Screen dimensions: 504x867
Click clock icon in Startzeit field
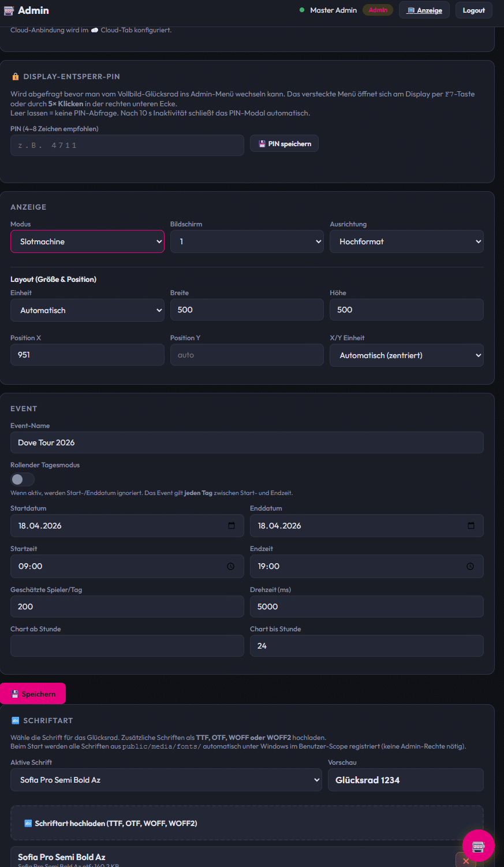pyautogui.click(x=231, y=566)
